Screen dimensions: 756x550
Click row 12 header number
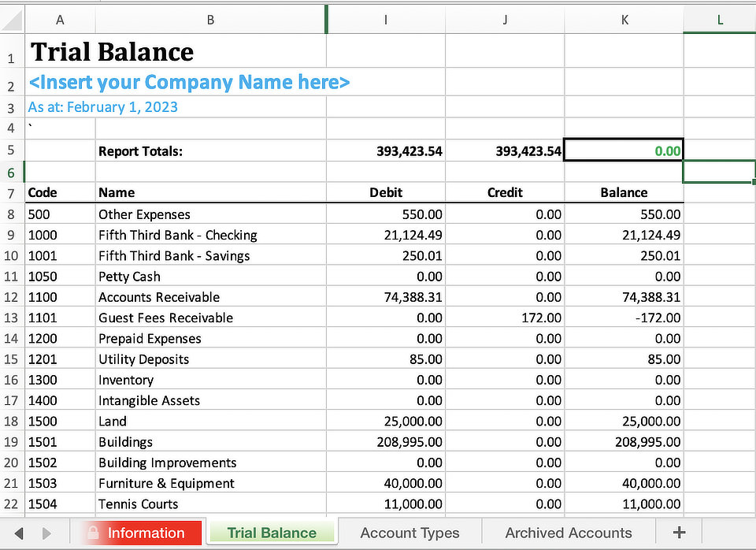[12, 297]
